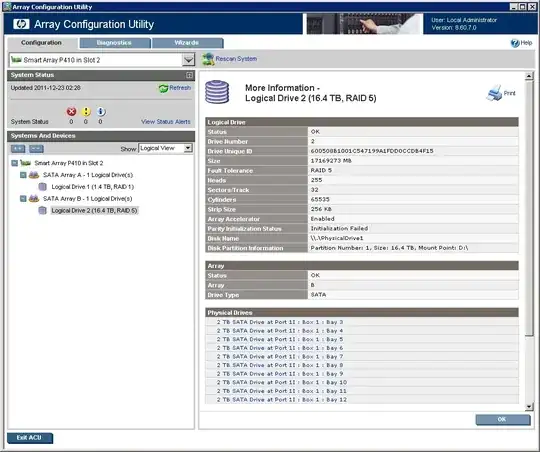
Task: Click the expand-all tree button
Action: (18, 149)
